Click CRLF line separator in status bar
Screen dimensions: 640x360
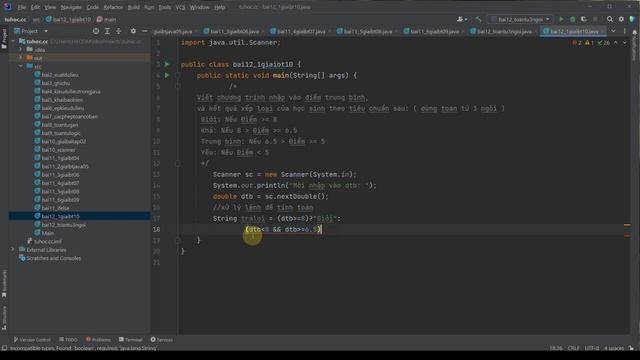pos(573,348)
